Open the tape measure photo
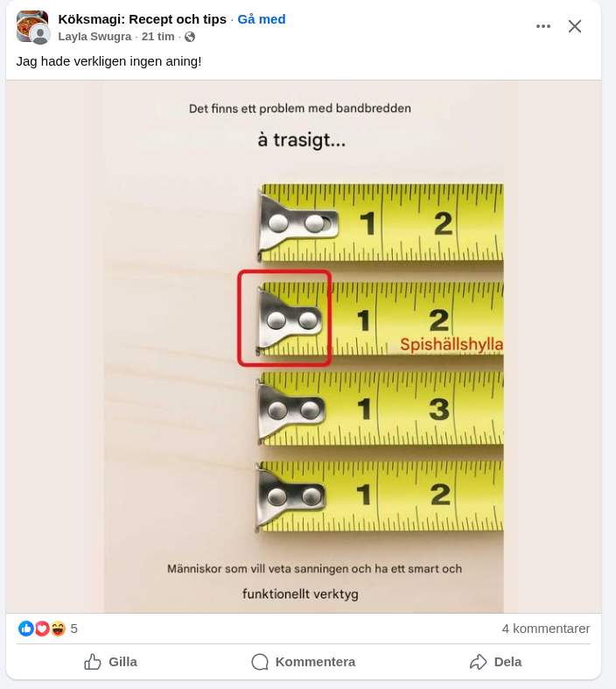 304,347
